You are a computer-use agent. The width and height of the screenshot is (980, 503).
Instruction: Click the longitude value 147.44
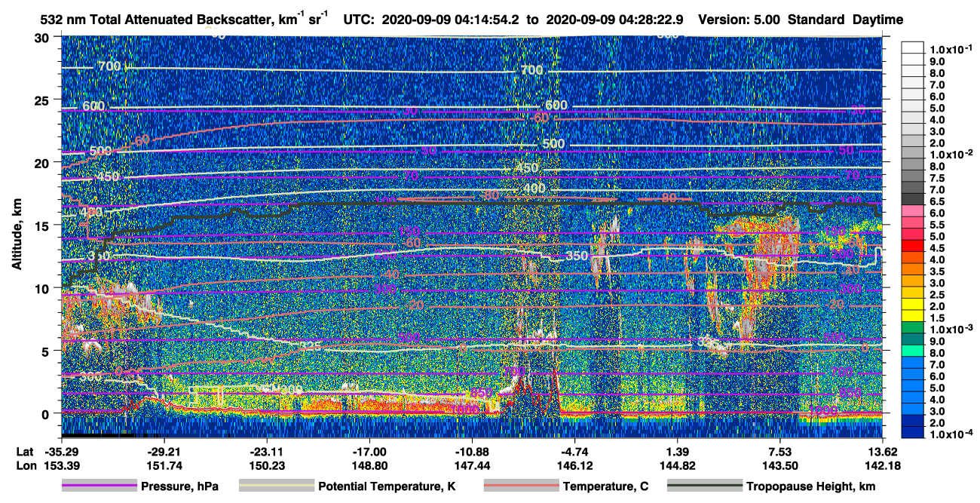pos(472,465)
